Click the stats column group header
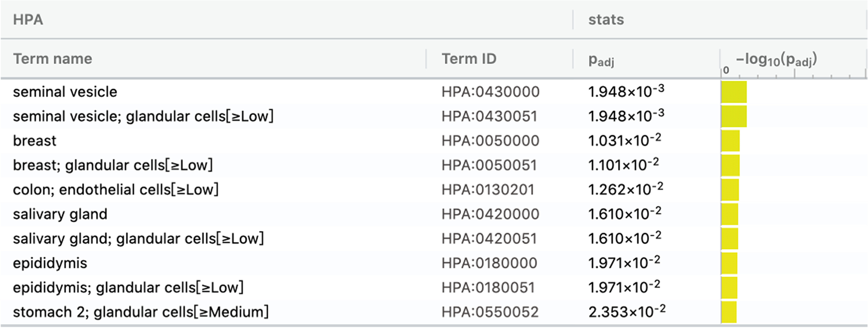The width and height of the screenshot is (868, 328). [x=606, y=20]
